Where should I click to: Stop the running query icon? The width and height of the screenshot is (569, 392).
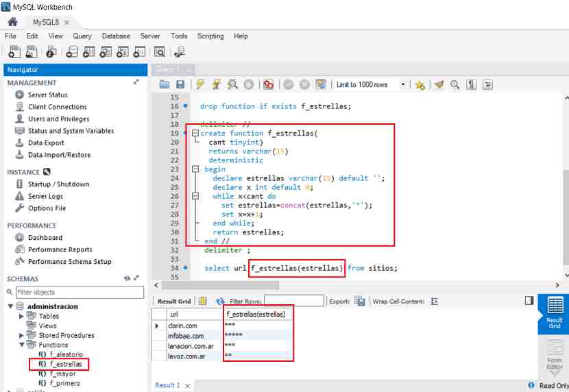[x=249, y=84]
